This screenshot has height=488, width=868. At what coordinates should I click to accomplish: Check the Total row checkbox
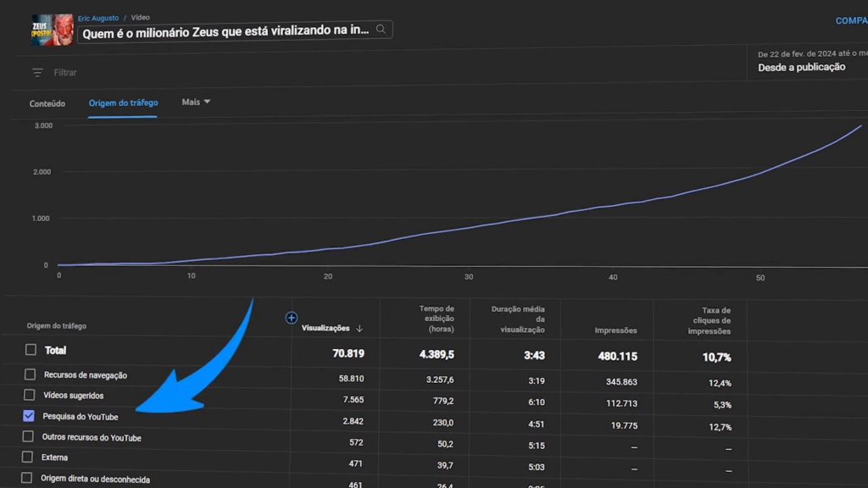point(31,350)
